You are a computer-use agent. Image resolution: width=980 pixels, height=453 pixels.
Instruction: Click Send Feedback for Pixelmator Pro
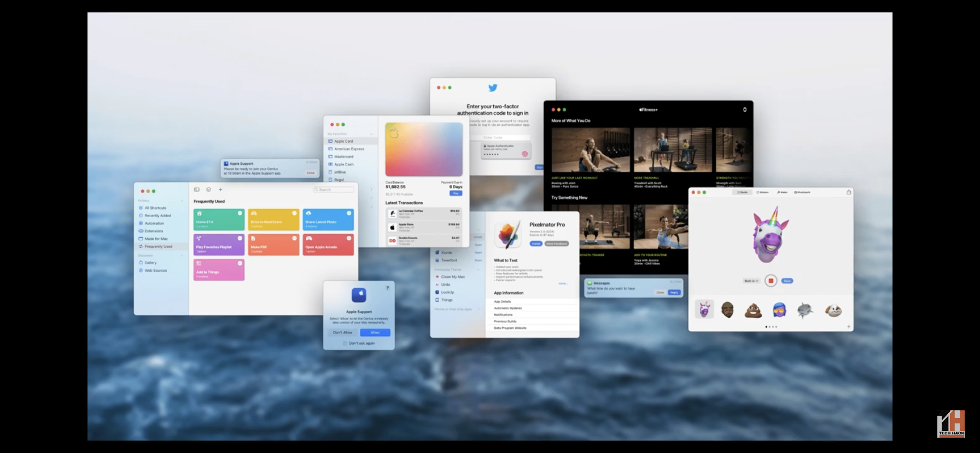coord(557,243)
